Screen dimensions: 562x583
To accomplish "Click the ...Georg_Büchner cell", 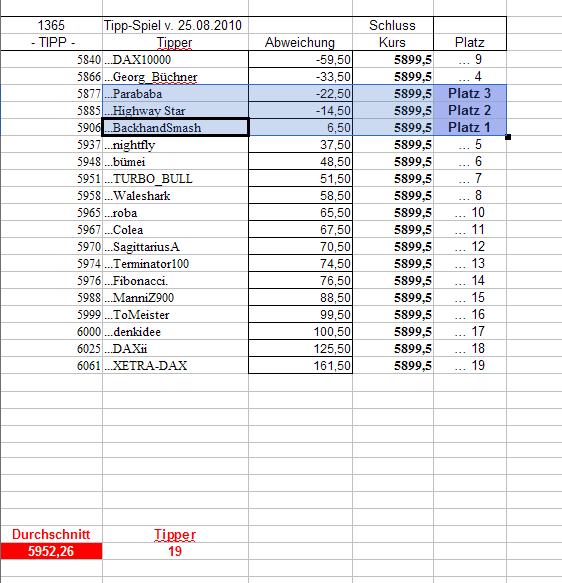I will 175,77.
